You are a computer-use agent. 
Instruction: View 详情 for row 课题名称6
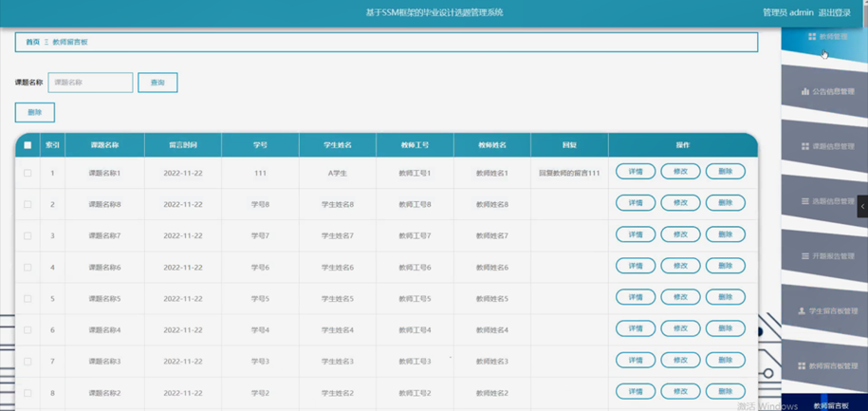(636, 266)
